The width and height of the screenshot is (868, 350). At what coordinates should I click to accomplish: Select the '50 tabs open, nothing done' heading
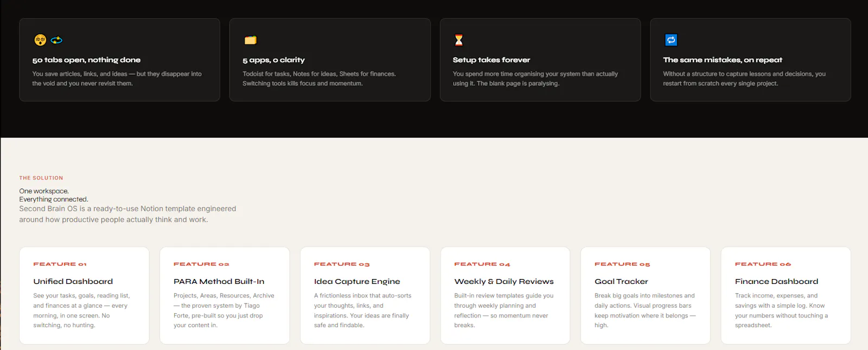(86, 60)
